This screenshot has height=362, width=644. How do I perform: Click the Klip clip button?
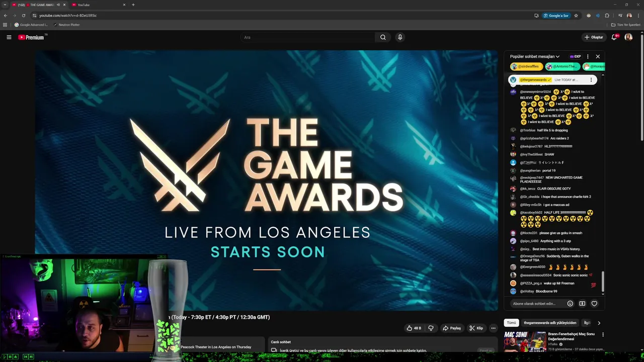pyautogui.click(x=476, y=328)
